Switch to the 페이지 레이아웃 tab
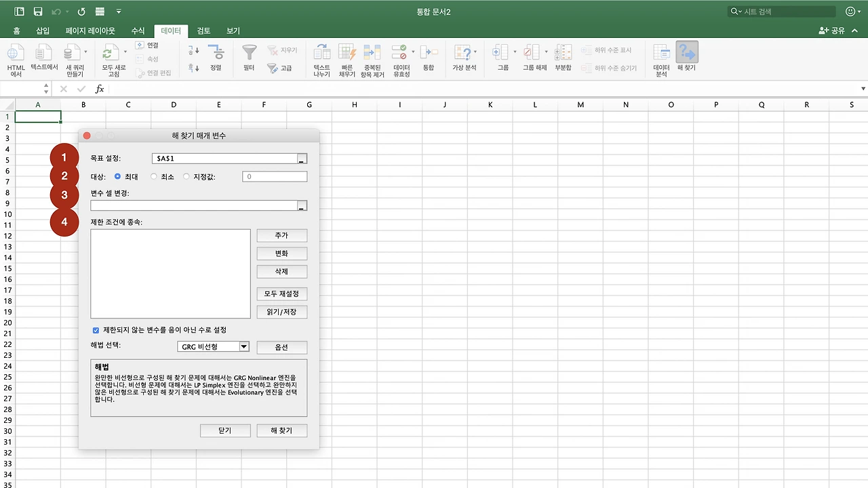The height and width of the screenshot is (488, 868). pos(90,30)
